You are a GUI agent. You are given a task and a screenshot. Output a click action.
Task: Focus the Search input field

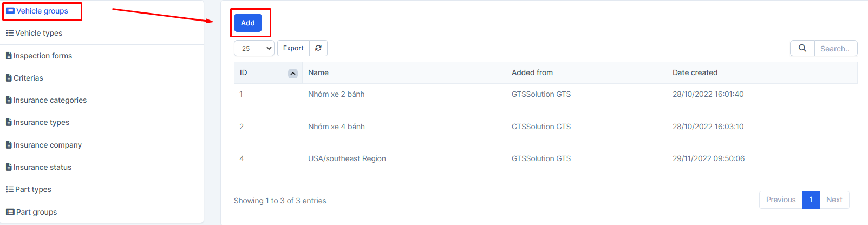pyautogui.click(x=836, y=48)
